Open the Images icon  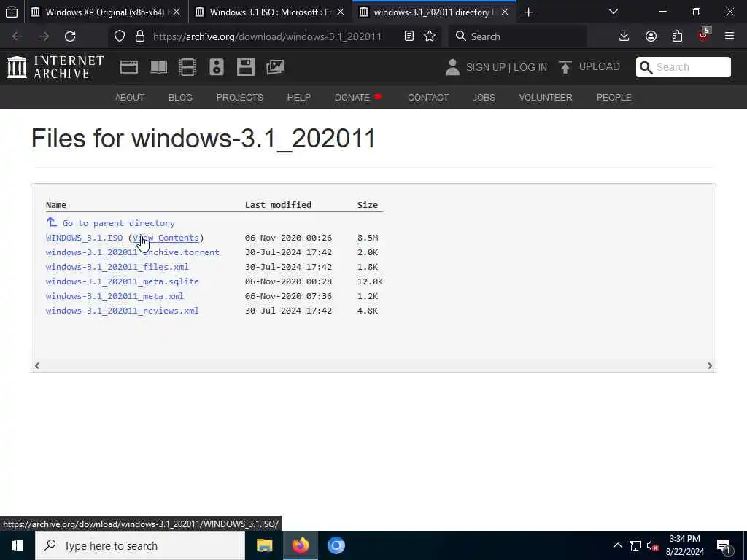coord(275,67)
